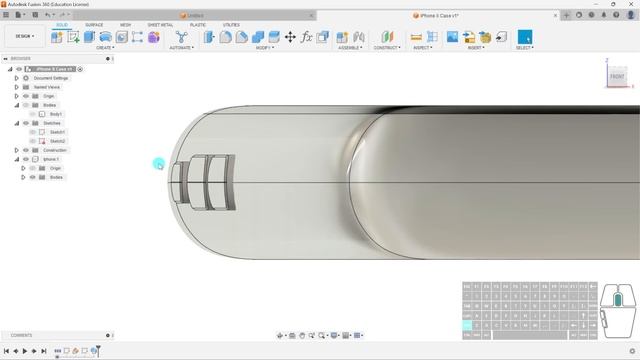Open the MODIFY dropdown menu

point(264,48)
